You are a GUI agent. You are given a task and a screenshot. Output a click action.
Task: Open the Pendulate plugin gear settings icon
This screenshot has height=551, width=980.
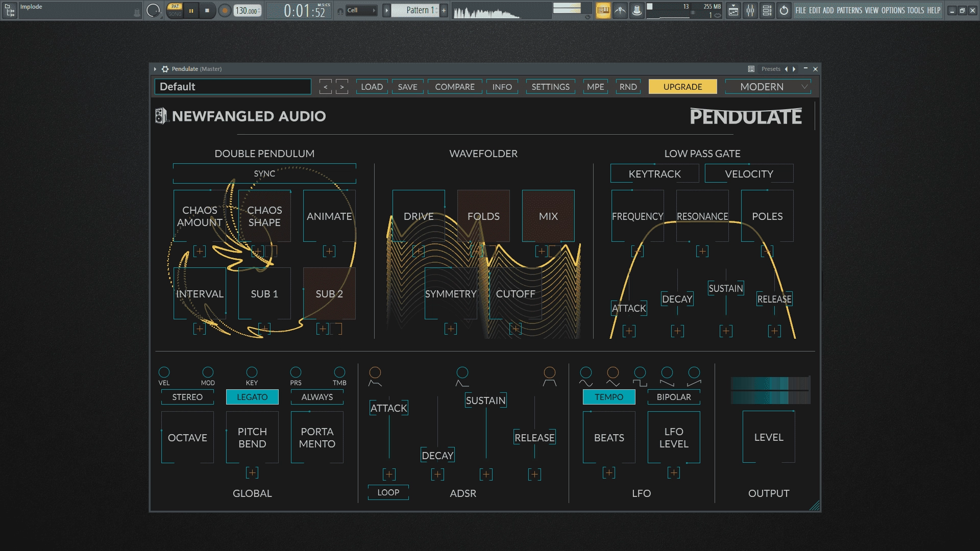(164, 68)
